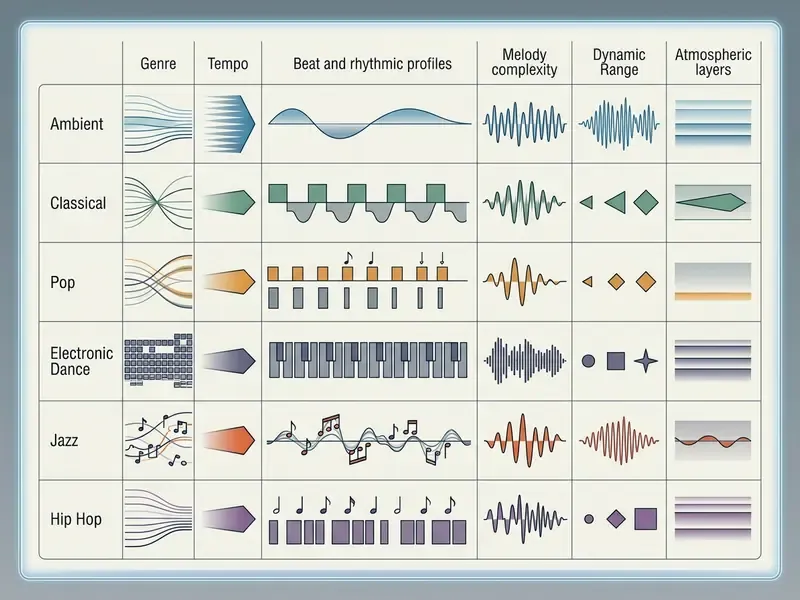Click the four-point star in Electronic Dance dynamic range
The image size is (800, 600).
(x=646, y=361)
